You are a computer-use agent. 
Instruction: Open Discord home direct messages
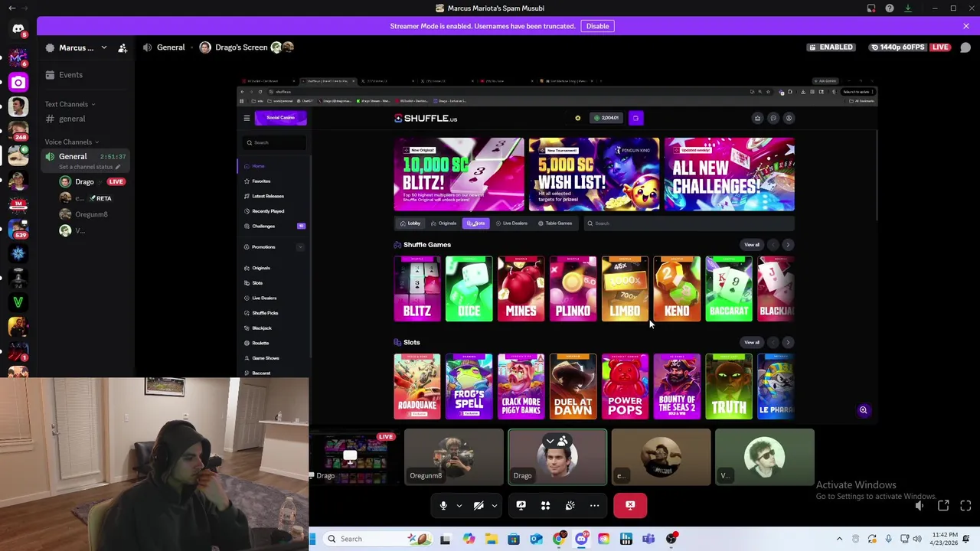coord(18,29)
